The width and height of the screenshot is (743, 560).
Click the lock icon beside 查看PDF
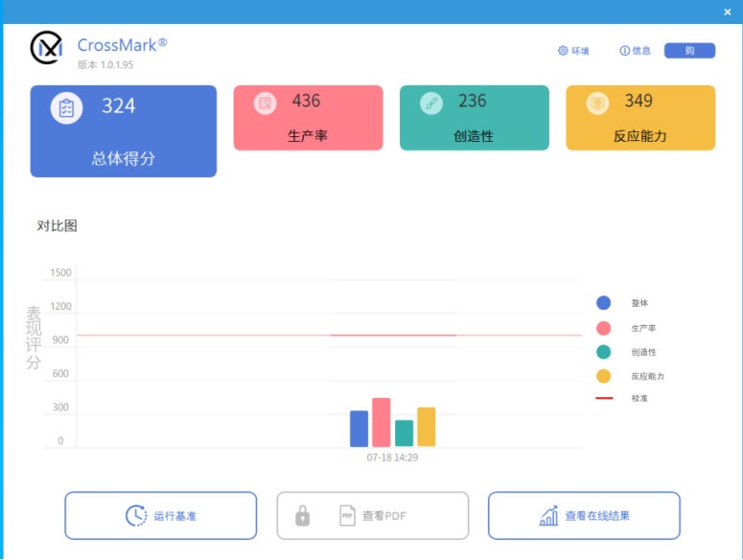tap(302, 516)
